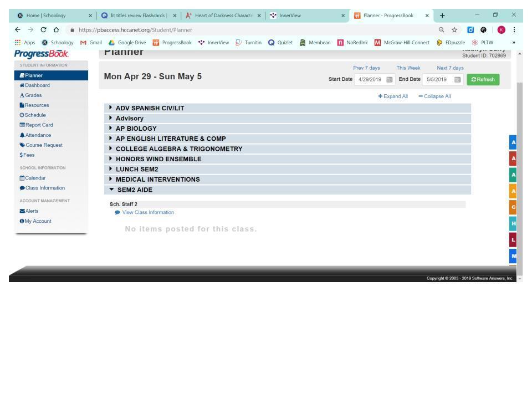This screenshot has height=399, width=532.
Task: Click This Week link
Action: [x=408, y=68]
